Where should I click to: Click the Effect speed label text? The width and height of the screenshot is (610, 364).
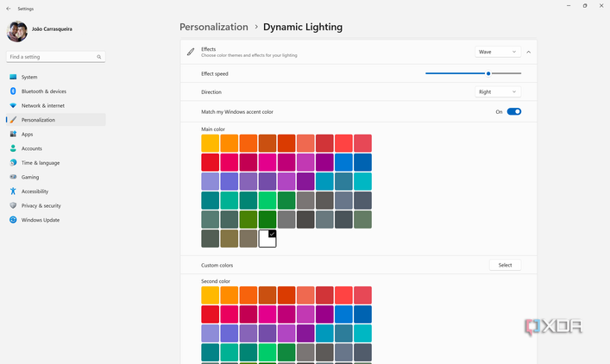(215, 73)
